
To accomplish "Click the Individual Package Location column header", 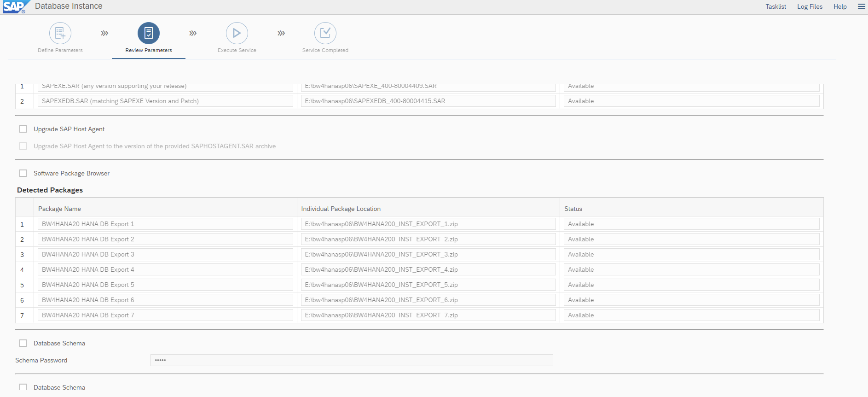I will coord(341,209).
